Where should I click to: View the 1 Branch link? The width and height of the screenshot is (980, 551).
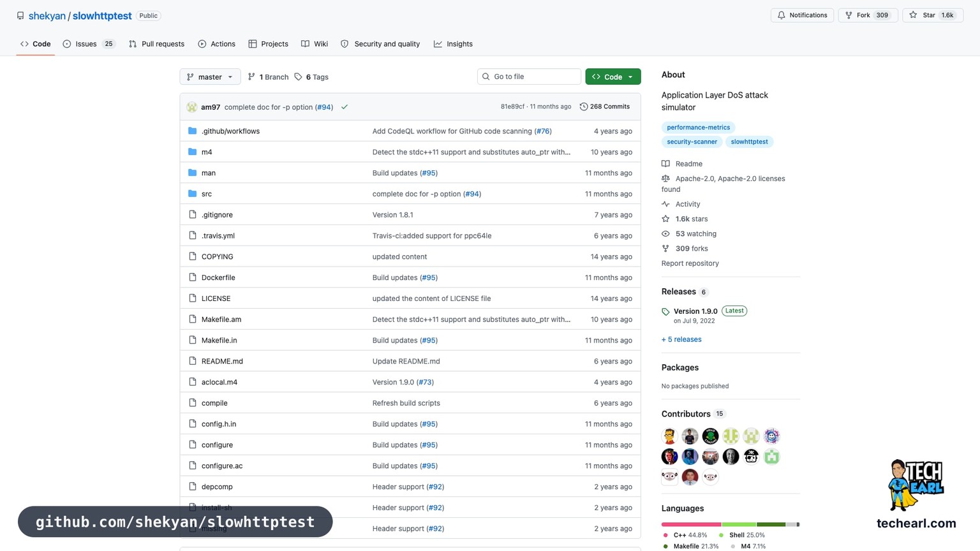268,77
